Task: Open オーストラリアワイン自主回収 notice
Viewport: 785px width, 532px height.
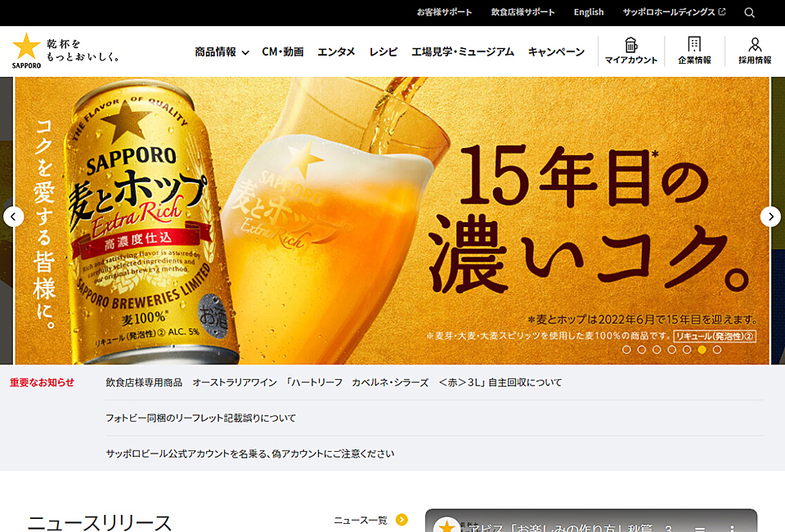Action: pyautogui.click(x=334, y=382)
